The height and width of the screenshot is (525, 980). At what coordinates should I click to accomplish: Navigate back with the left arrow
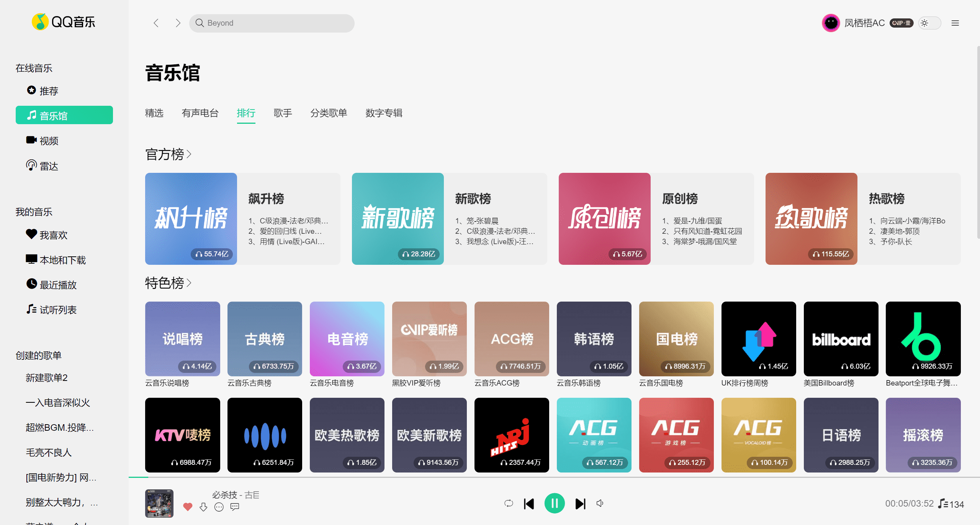[156, 23]
